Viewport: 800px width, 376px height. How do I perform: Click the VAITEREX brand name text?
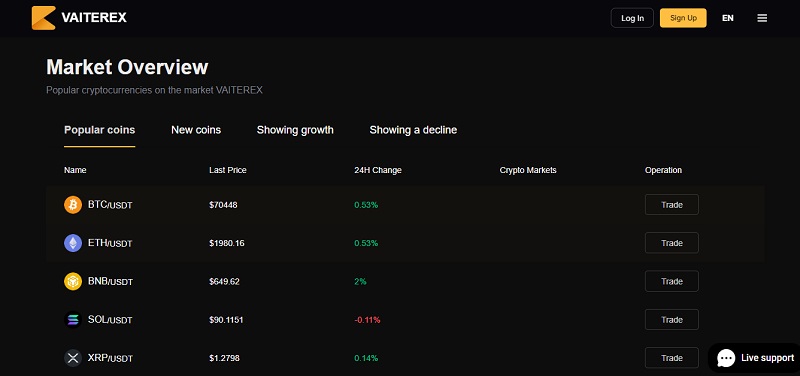tap(94, 18)
